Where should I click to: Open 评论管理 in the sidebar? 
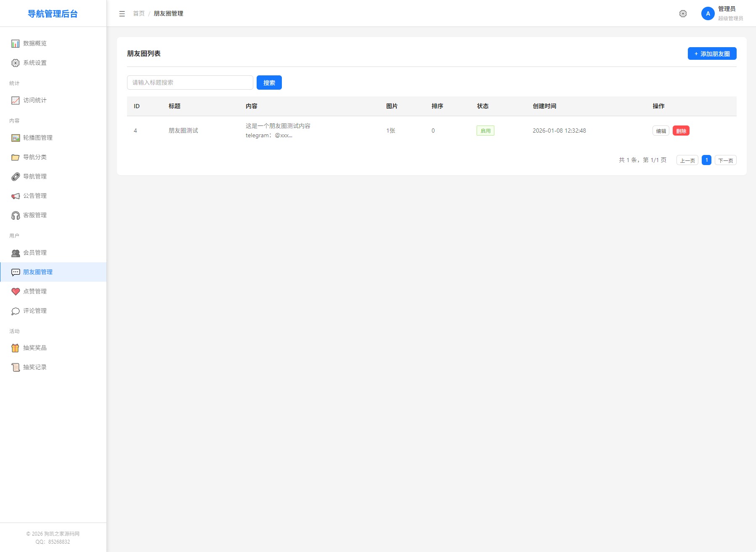click(x=35, y=311)
